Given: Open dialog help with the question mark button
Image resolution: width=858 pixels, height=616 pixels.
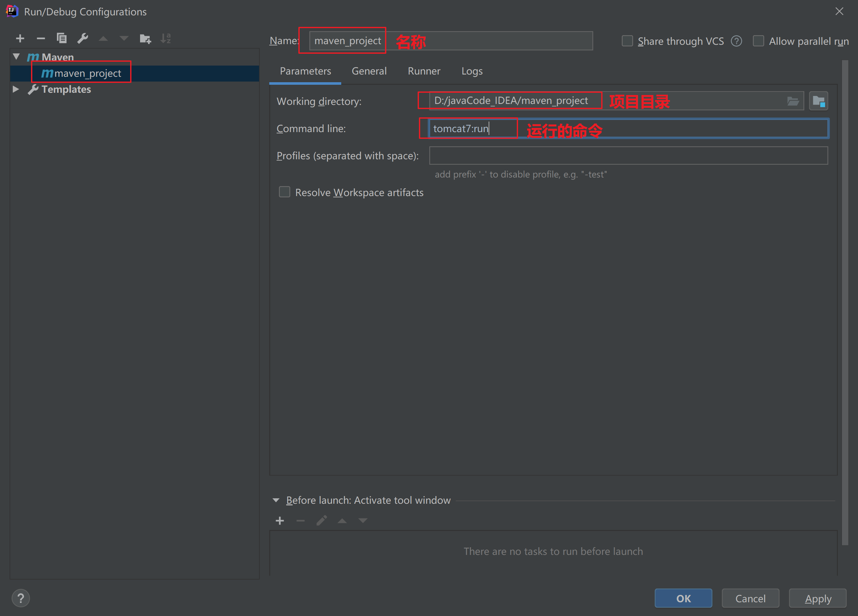Looking at the screenshot, I should pyautogui.click(x=21, y=598).
